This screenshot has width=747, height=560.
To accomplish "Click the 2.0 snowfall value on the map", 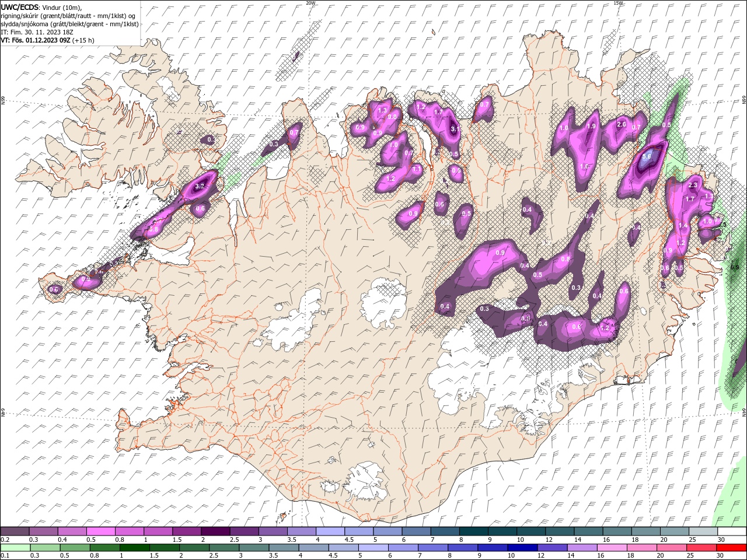I will point(622,124).
